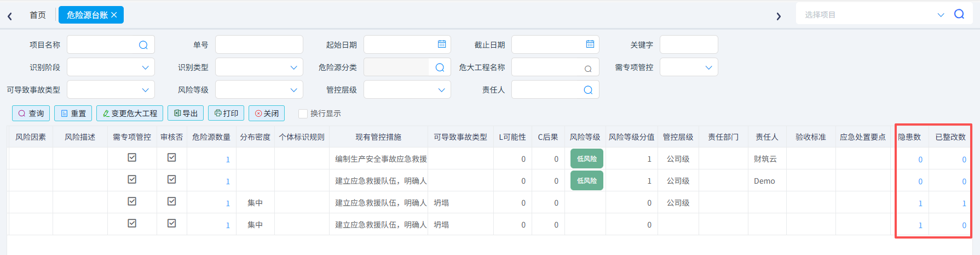Click the search icon in 责任人 field
The height and width of the screenshot is (255, 980).
click(588, 90)
